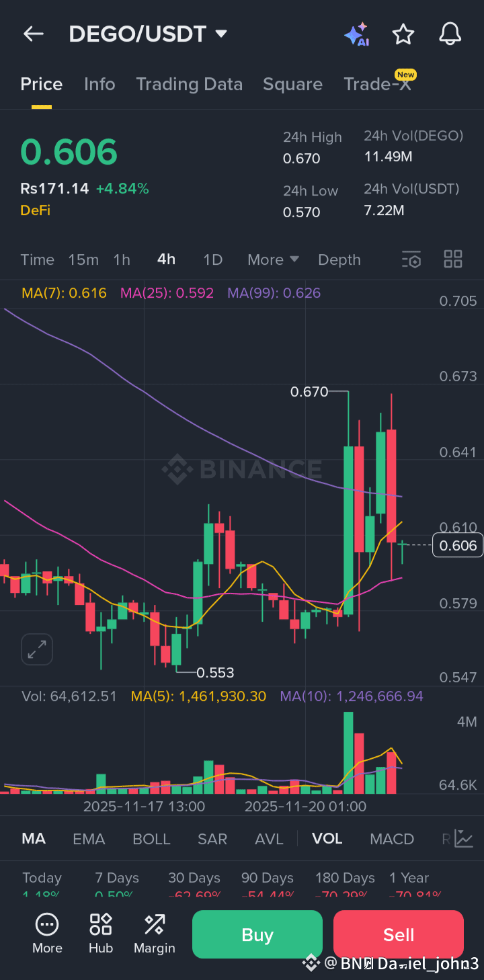The image size is (484, 980).
Task: Tap the volume MA(10) value label
Action: (x=352, y=696)
